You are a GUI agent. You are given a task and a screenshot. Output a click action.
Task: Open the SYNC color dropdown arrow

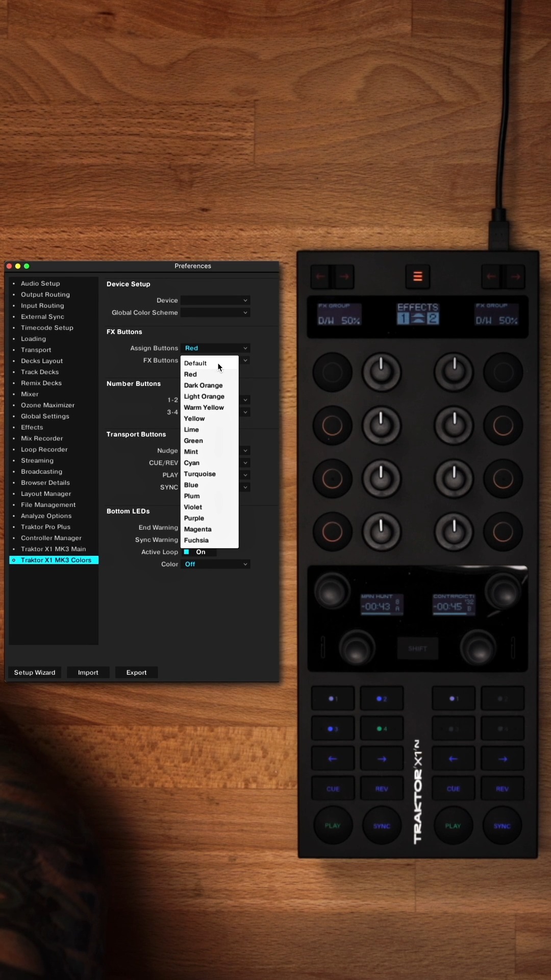coord(245,487)
